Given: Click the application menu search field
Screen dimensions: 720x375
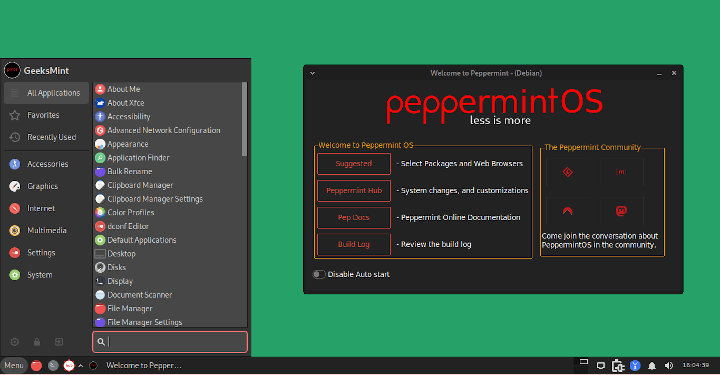Looking at the screenshot, I should pyautogui.click(x=170, y=342).
